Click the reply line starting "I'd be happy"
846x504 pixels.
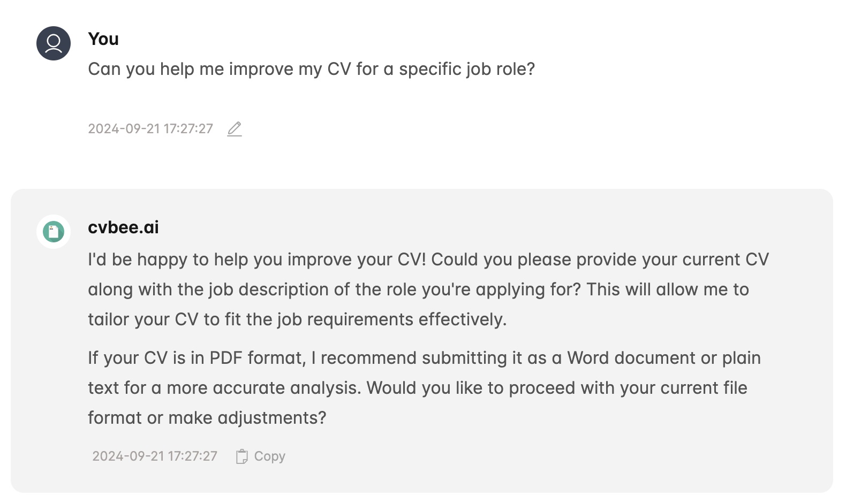click(x=428, y=259)
